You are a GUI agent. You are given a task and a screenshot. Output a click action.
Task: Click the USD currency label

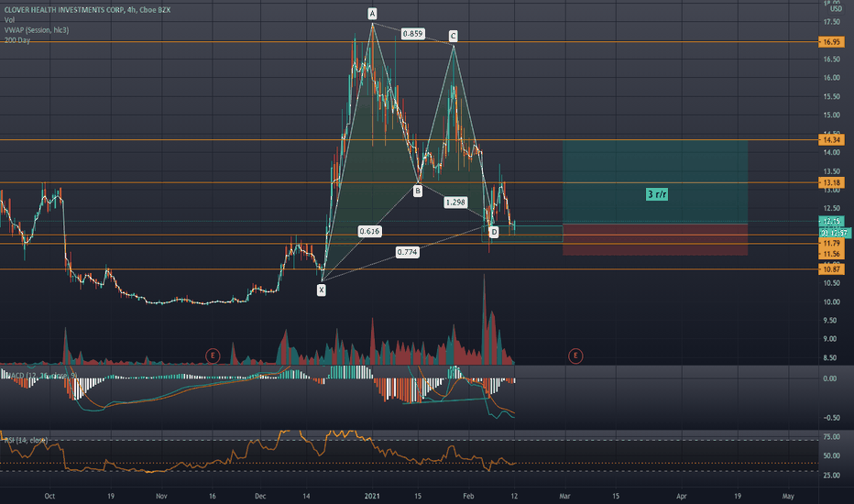coord(836,9)
